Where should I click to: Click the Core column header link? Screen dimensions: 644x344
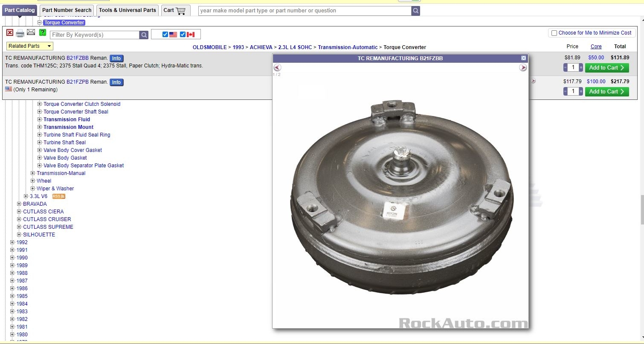596,47
